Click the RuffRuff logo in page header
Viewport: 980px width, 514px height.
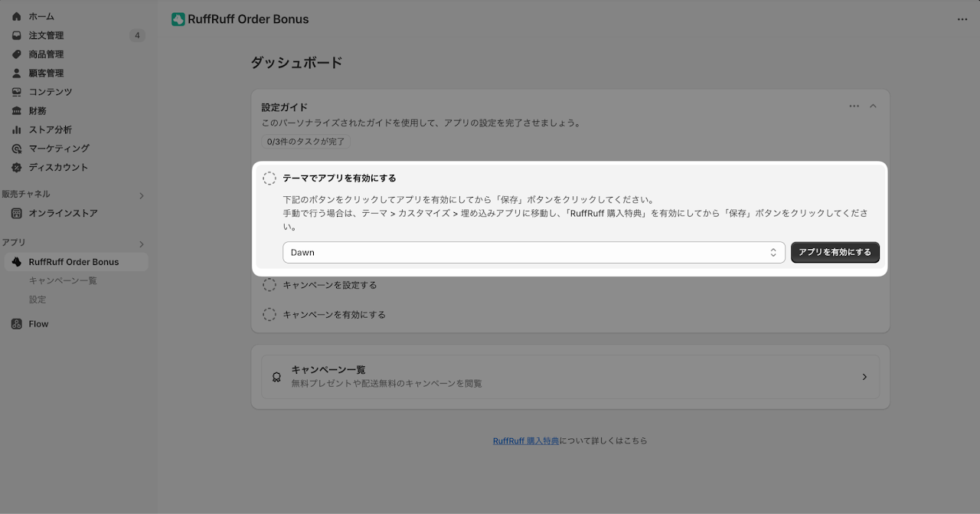coord(178,19)
